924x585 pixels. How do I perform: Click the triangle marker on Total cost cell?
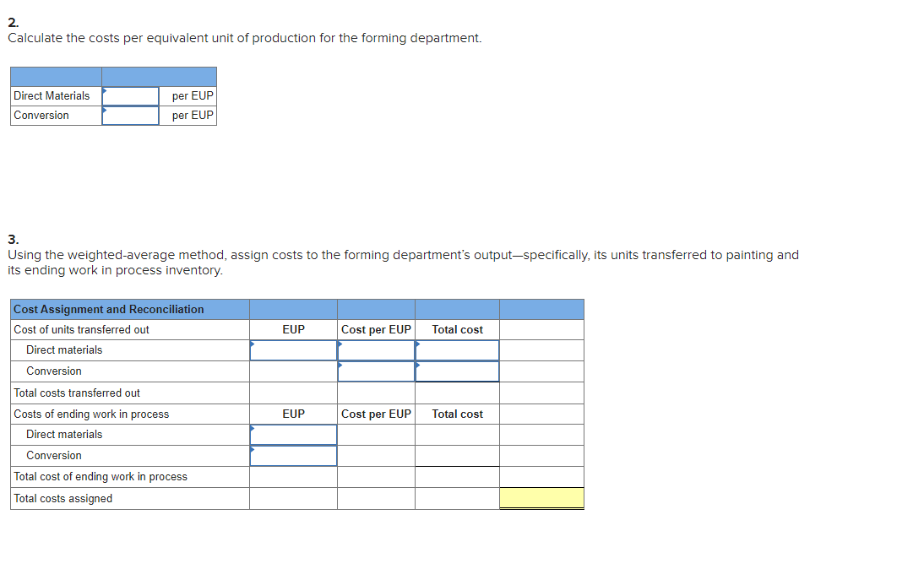tap(417, 342)
